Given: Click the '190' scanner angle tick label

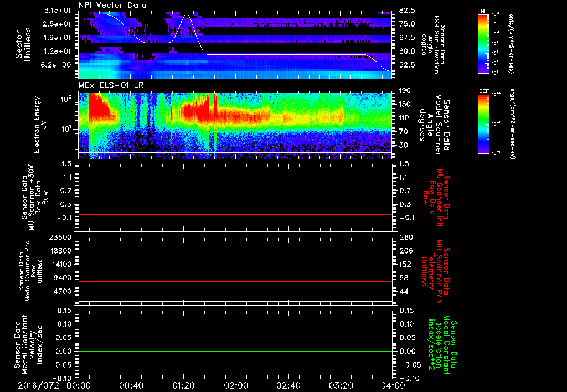Looking at the screenshot, I should [x=406, y=90].
